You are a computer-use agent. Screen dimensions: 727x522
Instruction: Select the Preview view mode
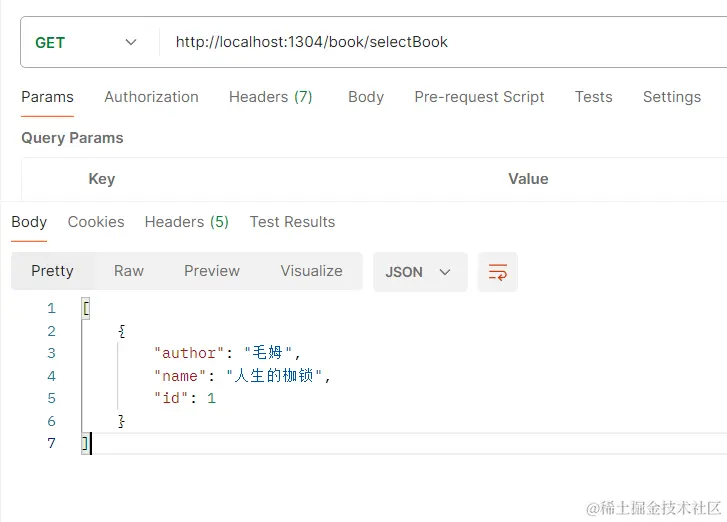tap(212, 271)
